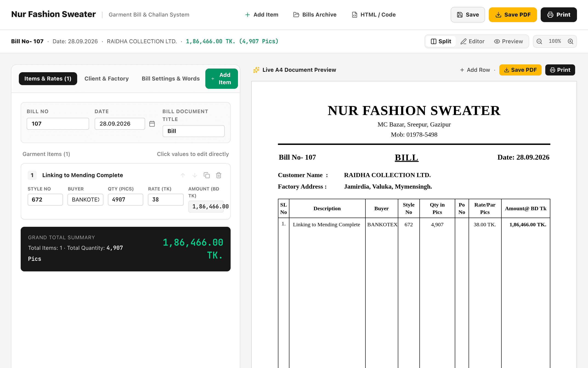588x368 pixels.
Task: Move Linking to Mending item down
Action: point(195,175)
